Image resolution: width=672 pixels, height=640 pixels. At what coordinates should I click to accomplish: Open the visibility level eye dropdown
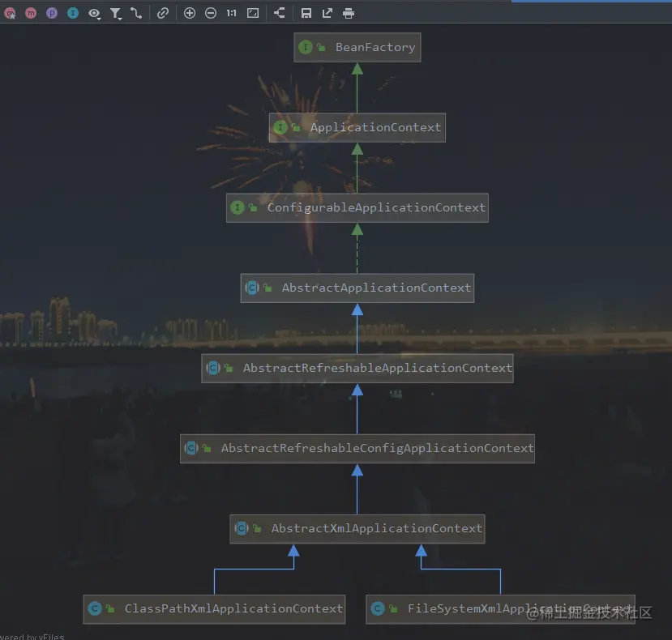(x=94, y=14)
